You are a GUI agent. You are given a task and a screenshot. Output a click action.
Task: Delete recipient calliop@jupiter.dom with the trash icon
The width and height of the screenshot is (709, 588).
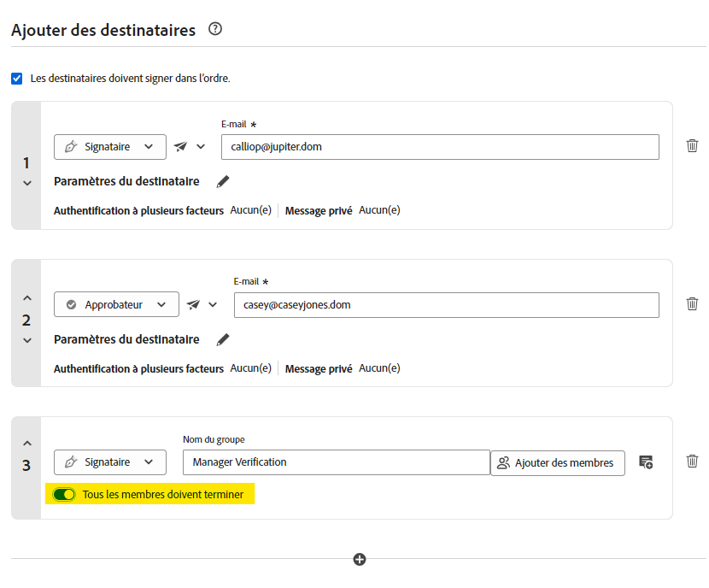(x=692, y=146)
